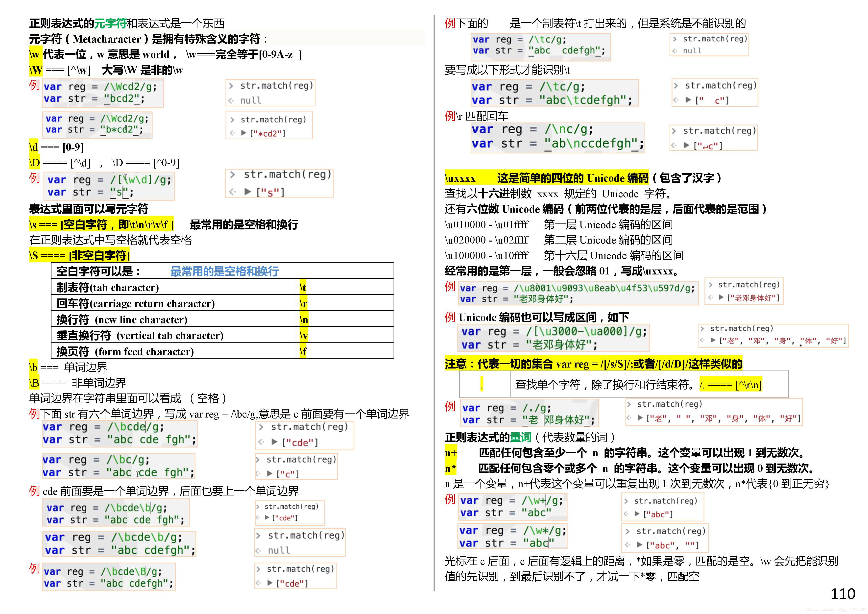Click the \B ==== 非单词边界 line
Image resolution: width=868 pixels, height=614 pixels.
click(x=77, y=383)
